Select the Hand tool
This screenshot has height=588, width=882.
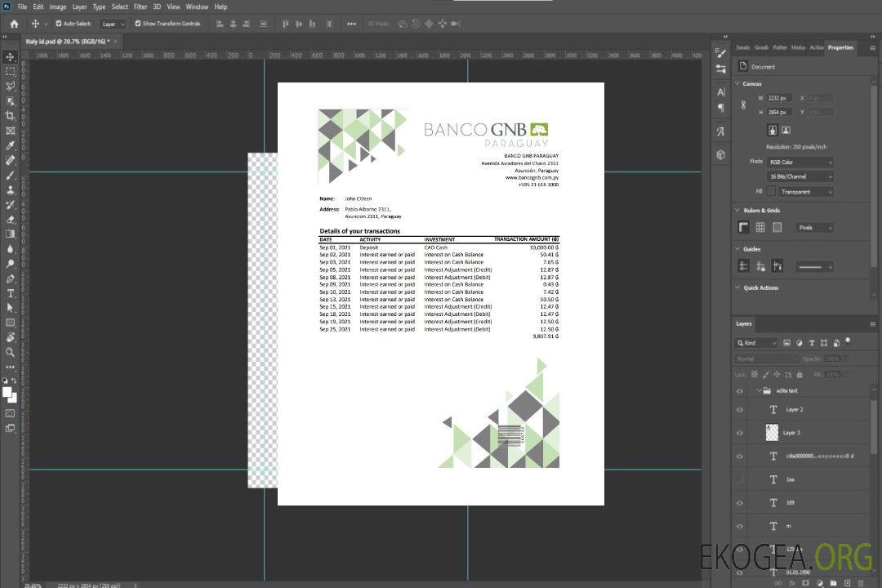pos(10,337)
